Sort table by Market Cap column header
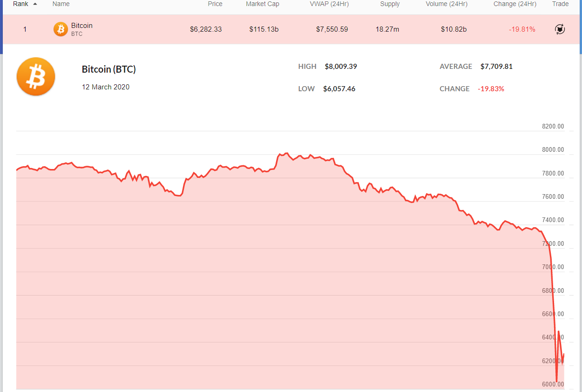 coord(263,4)
